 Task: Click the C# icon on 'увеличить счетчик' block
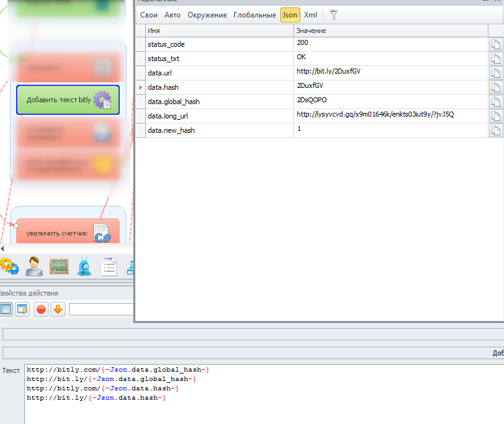tap(102, 233)
